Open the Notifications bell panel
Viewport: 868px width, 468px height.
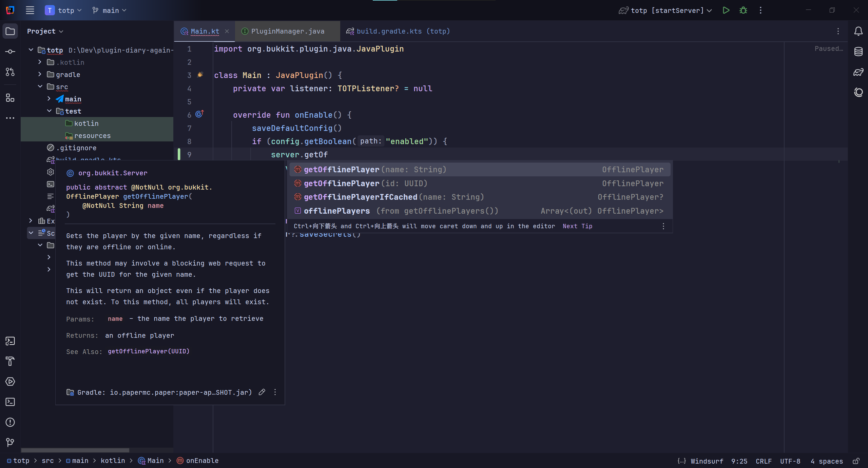[858, 31]
